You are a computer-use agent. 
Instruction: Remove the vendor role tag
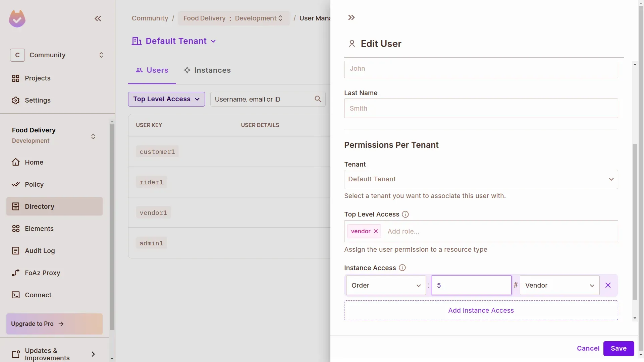[376, 231]
